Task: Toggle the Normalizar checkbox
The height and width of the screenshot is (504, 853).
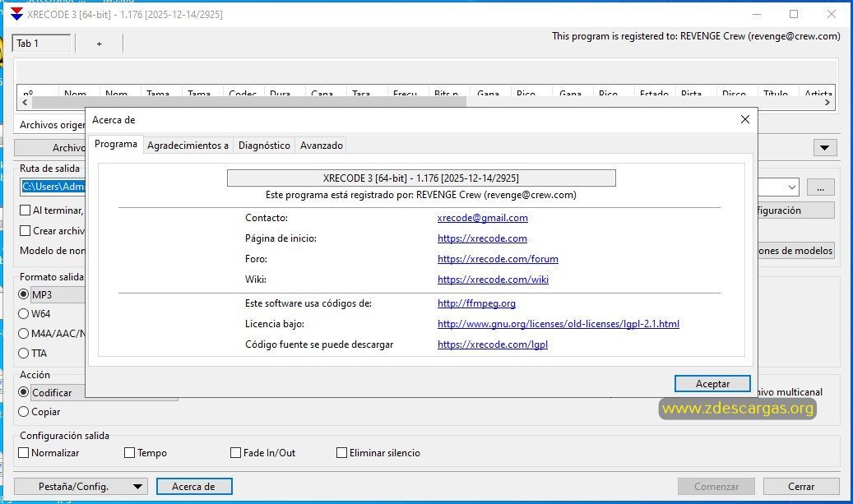Action: (24, 453)
